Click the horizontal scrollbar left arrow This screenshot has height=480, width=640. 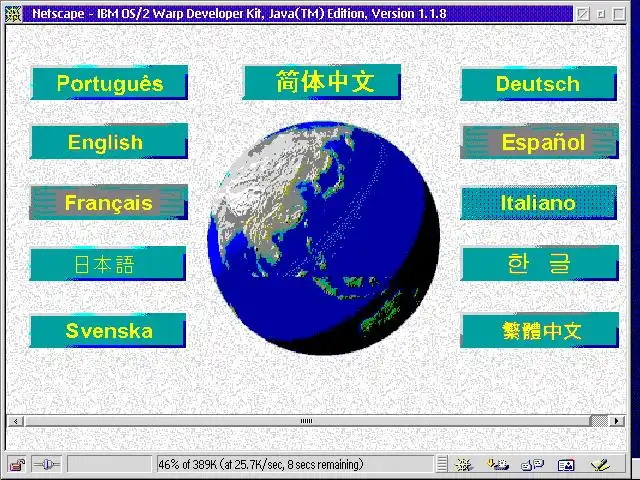click(16, 421)
